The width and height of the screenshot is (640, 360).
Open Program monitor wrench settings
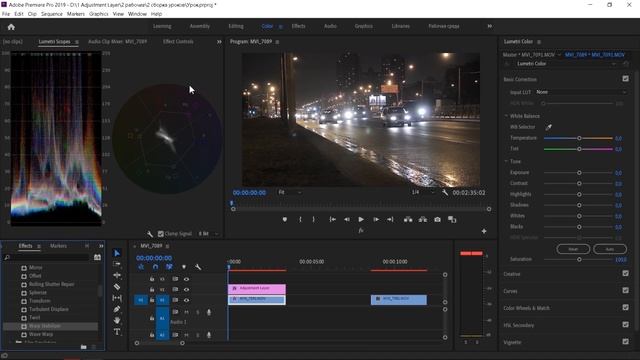(445, 192)
